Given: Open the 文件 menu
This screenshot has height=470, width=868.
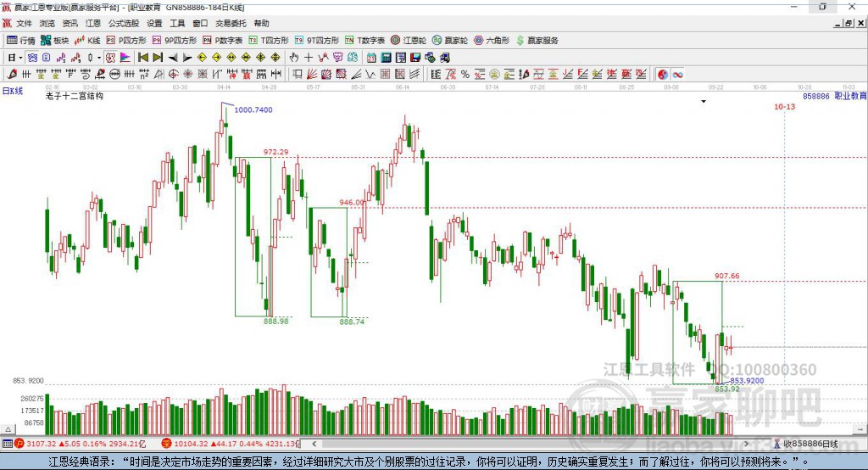Looking at the screenshot, I should pos(24,23).
